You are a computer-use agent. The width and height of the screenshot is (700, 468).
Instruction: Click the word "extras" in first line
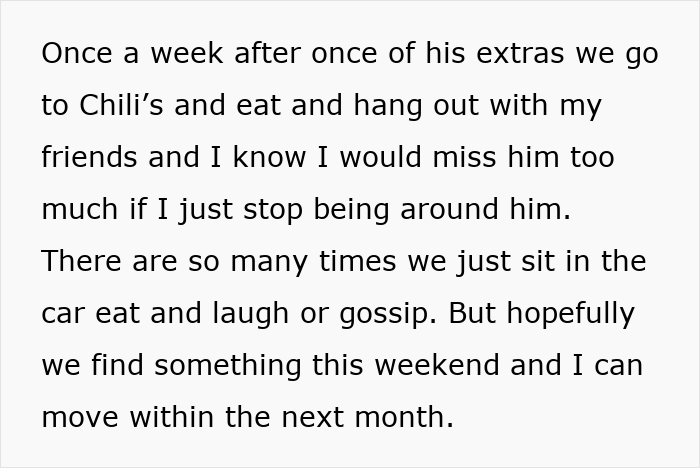[x=520, y=53]
